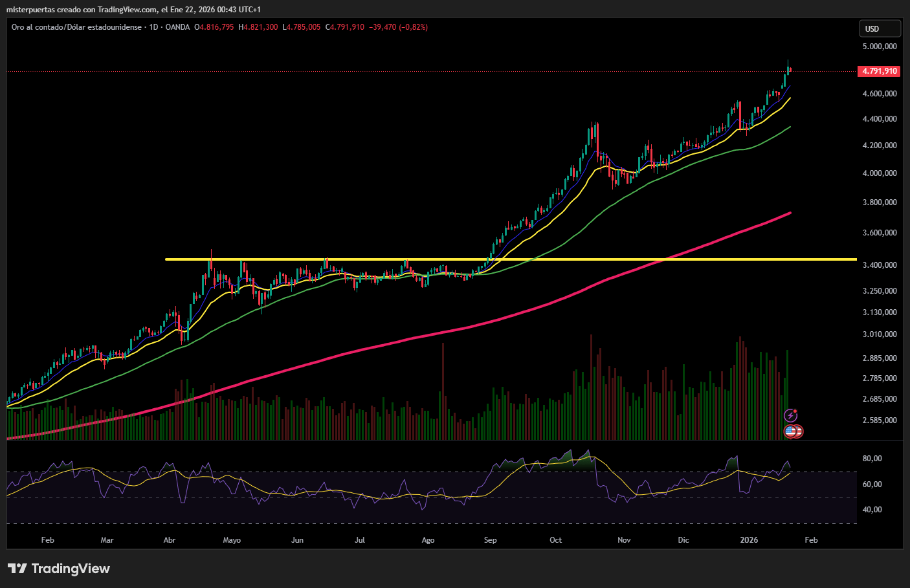Open the USD currency selector
The width and height of the screenshot is (910, 588).
pyautogui.click(x=880, y=28)
